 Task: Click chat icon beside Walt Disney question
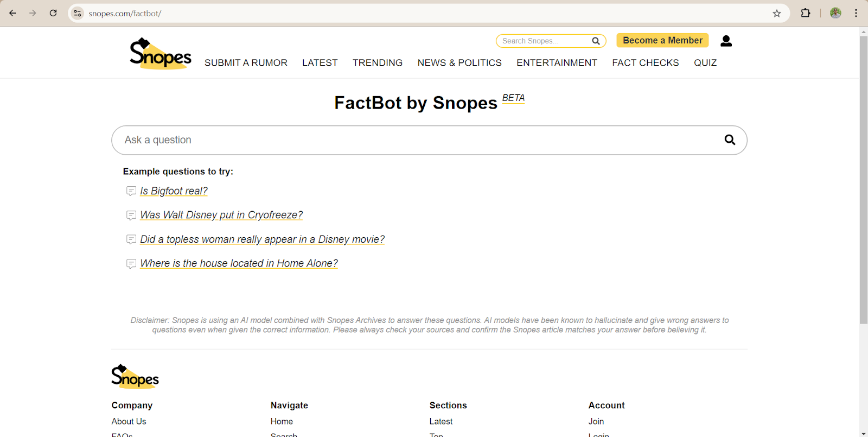(x=131, y=216)
